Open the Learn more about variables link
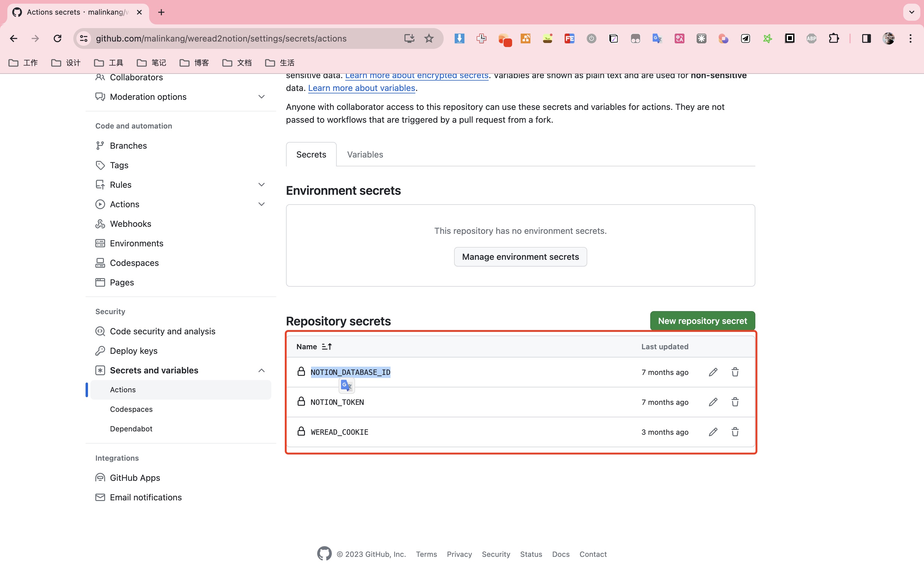 coord(361,88)
